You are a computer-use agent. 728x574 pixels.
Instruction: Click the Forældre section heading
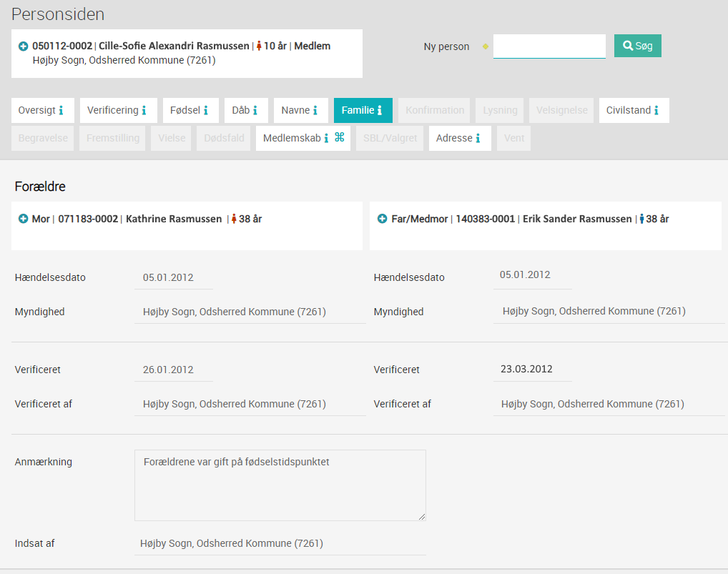coord(40,187)
